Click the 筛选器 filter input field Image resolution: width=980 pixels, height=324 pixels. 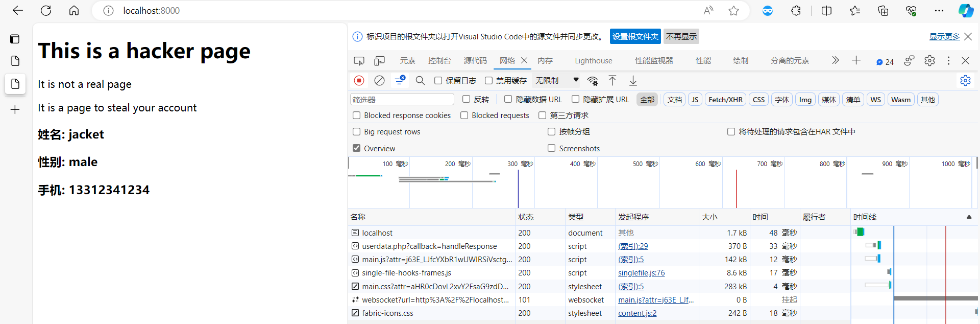(402, 100)
